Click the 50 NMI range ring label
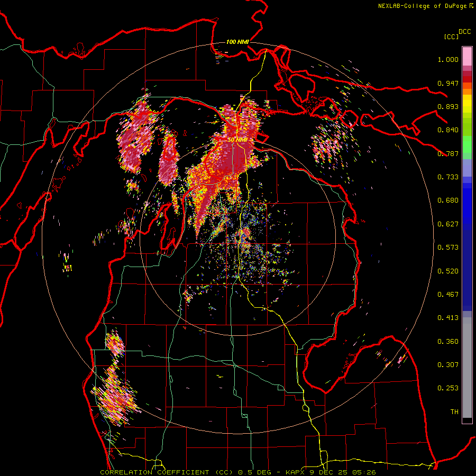476x476 pixels. (x=237, y=140)
